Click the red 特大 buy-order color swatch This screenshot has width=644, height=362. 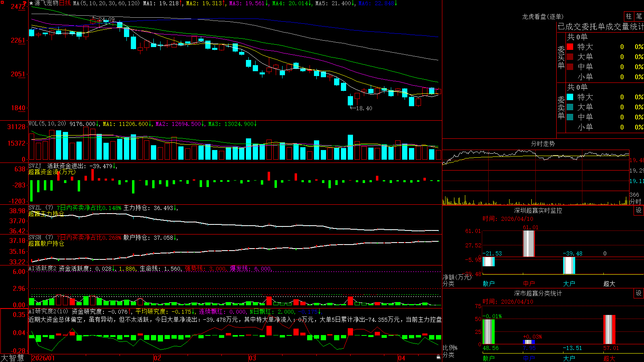coord(570,47)
